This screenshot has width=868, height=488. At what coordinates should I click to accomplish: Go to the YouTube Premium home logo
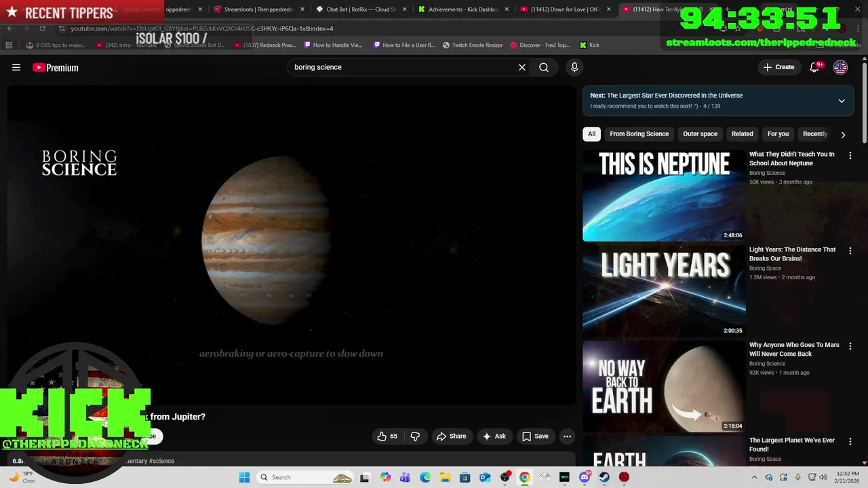56,67
